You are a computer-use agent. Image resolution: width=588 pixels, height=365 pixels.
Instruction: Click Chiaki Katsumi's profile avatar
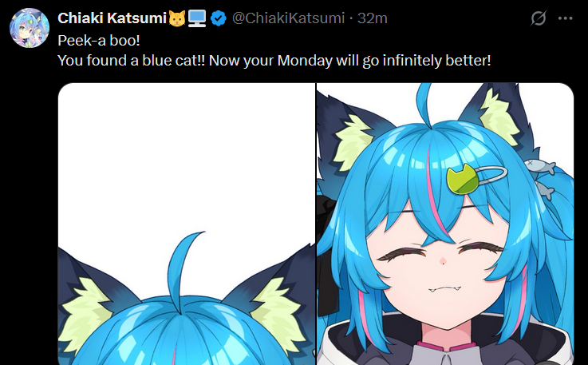pos(30,28)
